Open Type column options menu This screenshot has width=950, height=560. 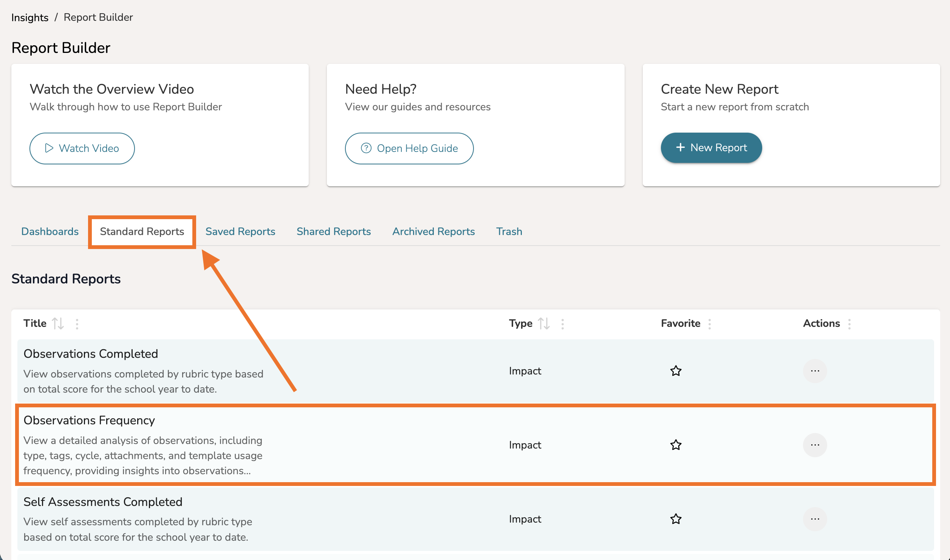[x=562, y=324]
